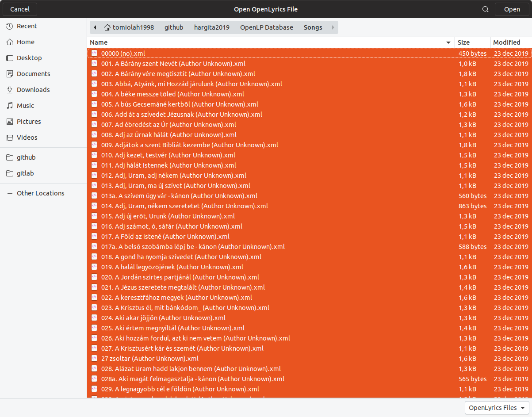Click the Music note icon in sidebar
Image resolution: width=532 pixels, height=417 pixels.
tap(10, 106)
